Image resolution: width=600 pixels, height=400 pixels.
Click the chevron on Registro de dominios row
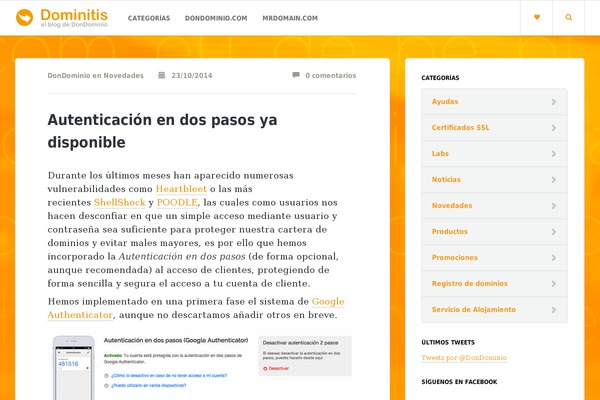tap(554, 284)
